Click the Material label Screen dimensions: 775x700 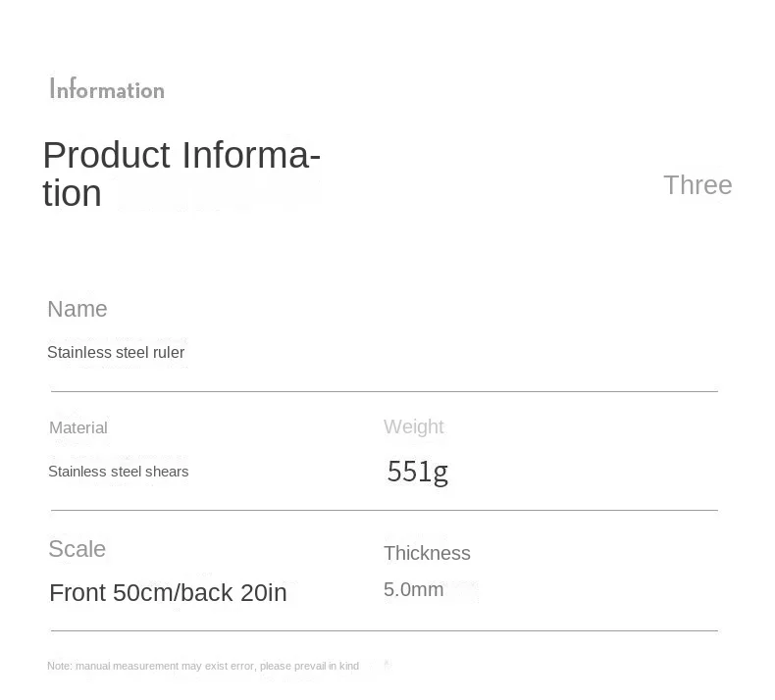tap(78, 427)
